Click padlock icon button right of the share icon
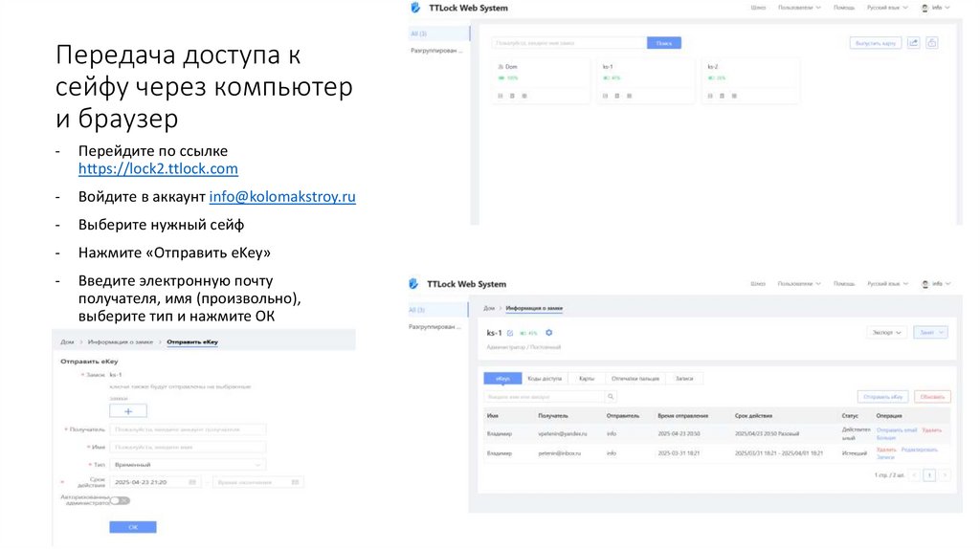This screenshot has width=980, height=549. [932, 42]
